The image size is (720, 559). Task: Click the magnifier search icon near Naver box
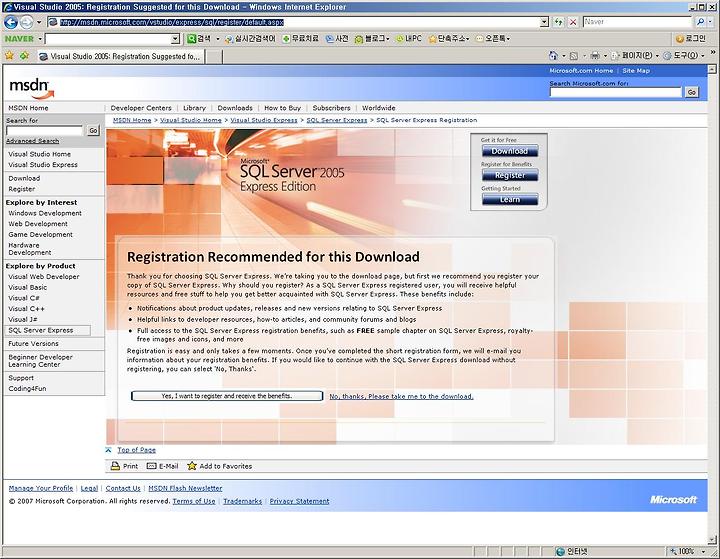pos(700,22)
